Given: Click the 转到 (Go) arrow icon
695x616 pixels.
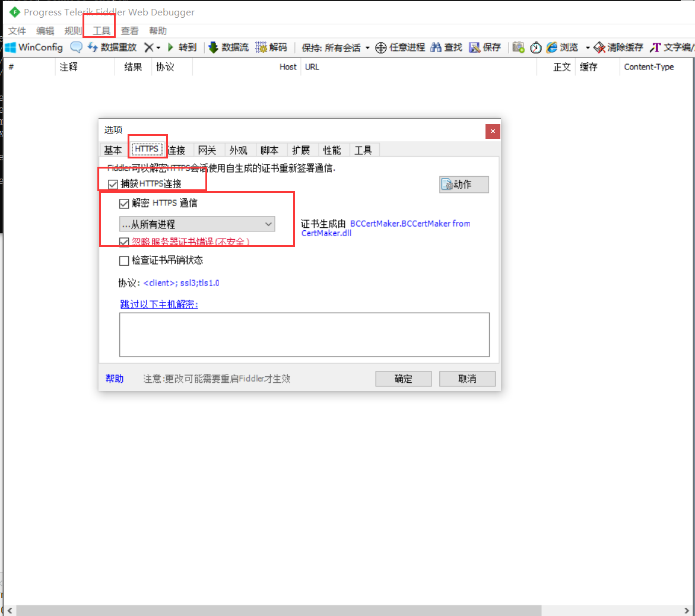Looking at the screenshot, I should [x=172, y=47].
